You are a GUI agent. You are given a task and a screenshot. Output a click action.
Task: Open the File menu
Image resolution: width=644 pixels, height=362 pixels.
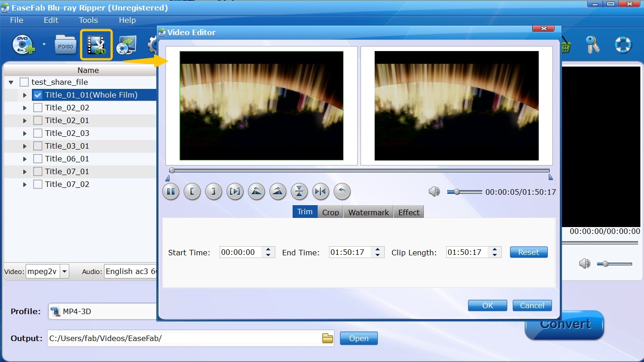(x=16, y=20)
